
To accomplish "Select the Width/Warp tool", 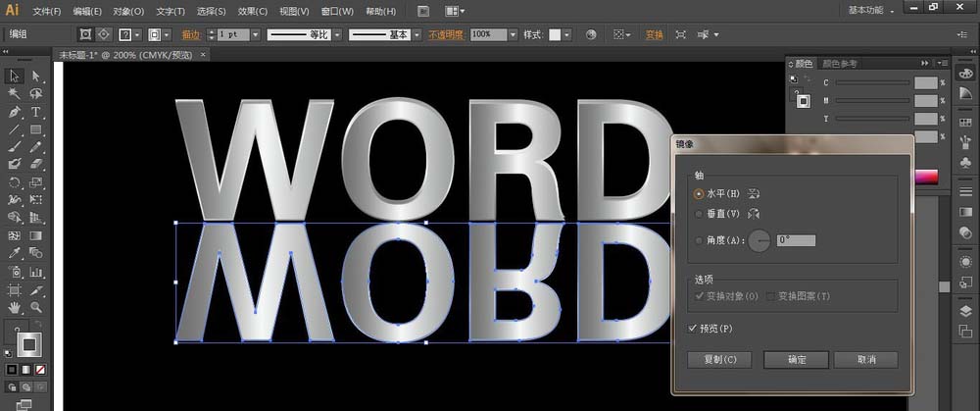I will [x=15, y=200].
